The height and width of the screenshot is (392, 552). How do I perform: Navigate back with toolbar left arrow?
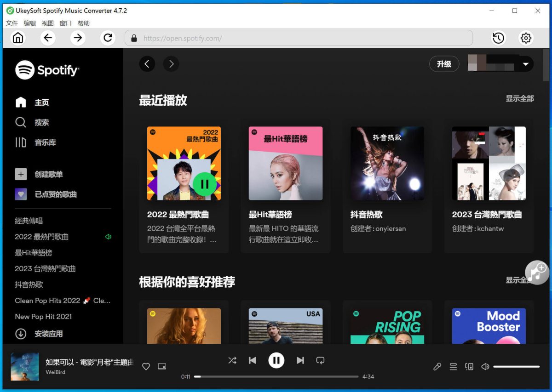click(48, 38)
